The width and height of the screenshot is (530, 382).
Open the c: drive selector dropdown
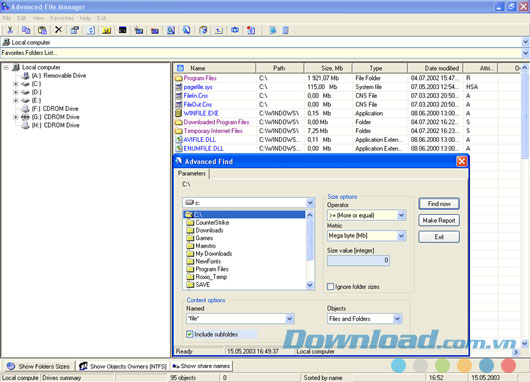tap(310, 202)
